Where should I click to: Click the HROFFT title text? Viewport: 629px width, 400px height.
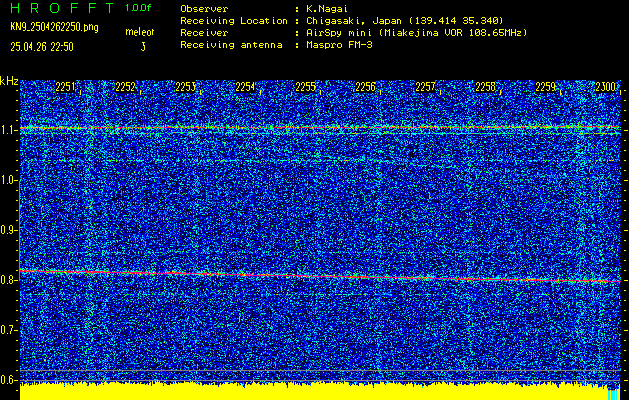click(x=62, y=8)
